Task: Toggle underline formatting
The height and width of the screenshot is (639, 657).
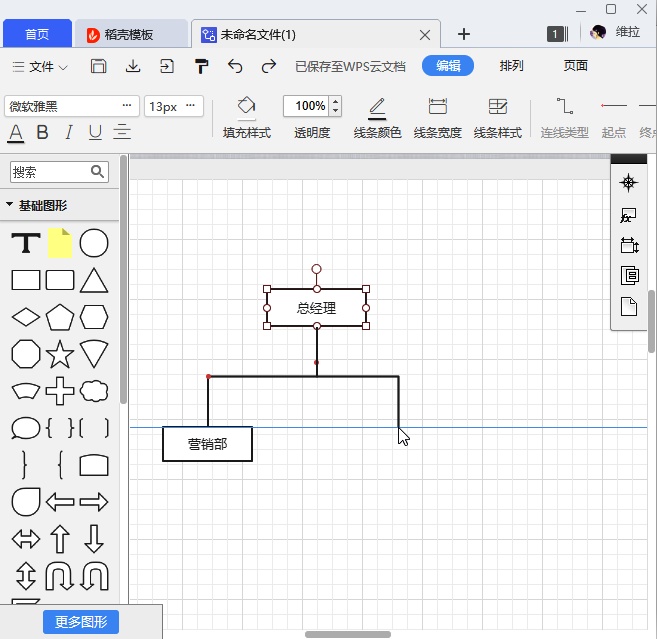Action: pyautogui.click(x=95, y=132)
